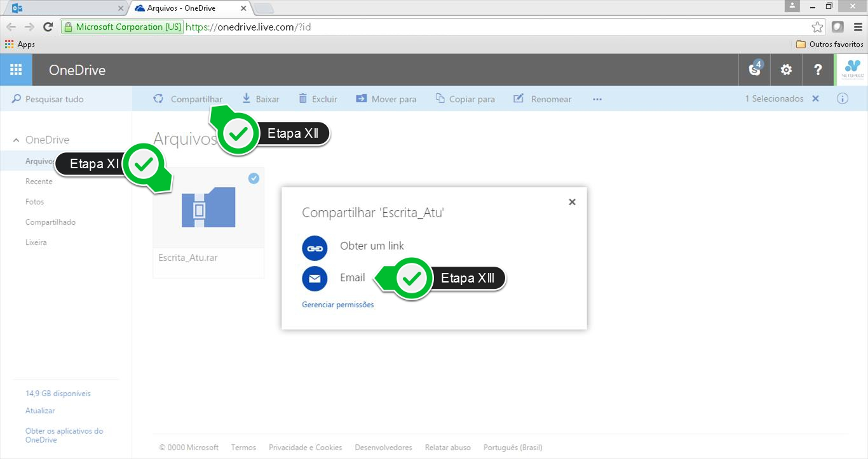Click the 'Pesquisar tudo' search field

click(55, 99)
